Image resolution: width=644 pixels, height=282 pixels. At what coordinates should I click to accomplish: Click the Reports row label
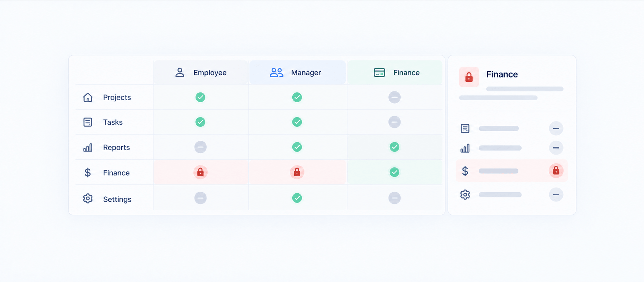coord(116,147)
